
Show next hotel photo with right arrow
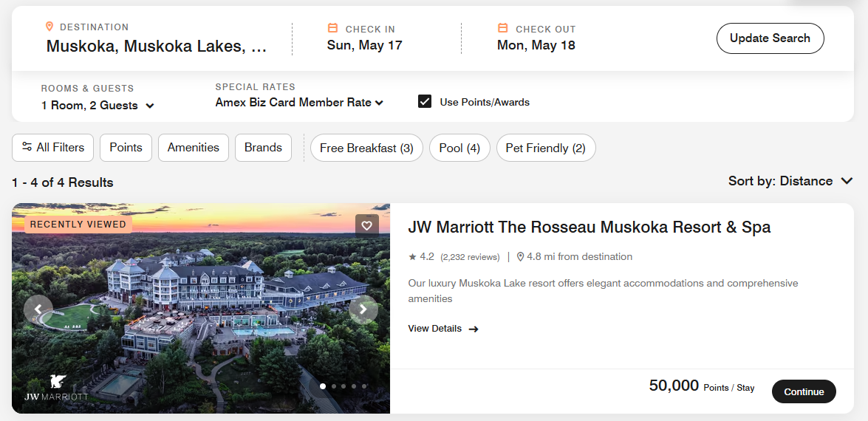click(x=363, y=309)
